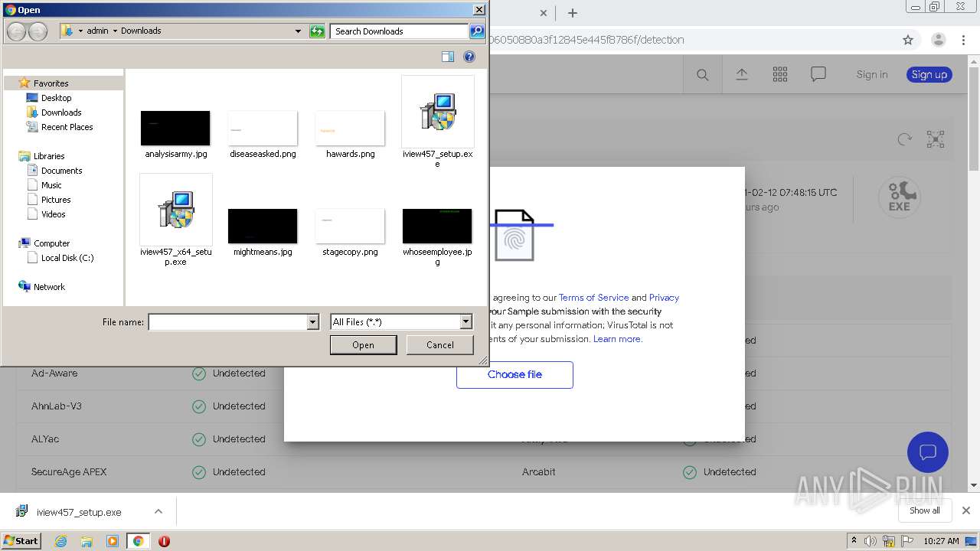Select iview457_setup.exe installer icon

438,112
